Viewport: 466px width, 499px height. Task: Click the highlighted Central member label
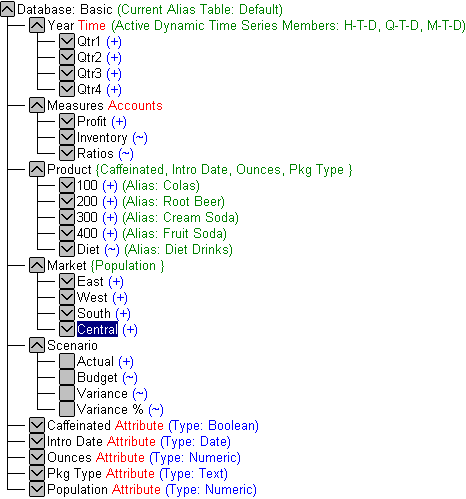[97, 329]
